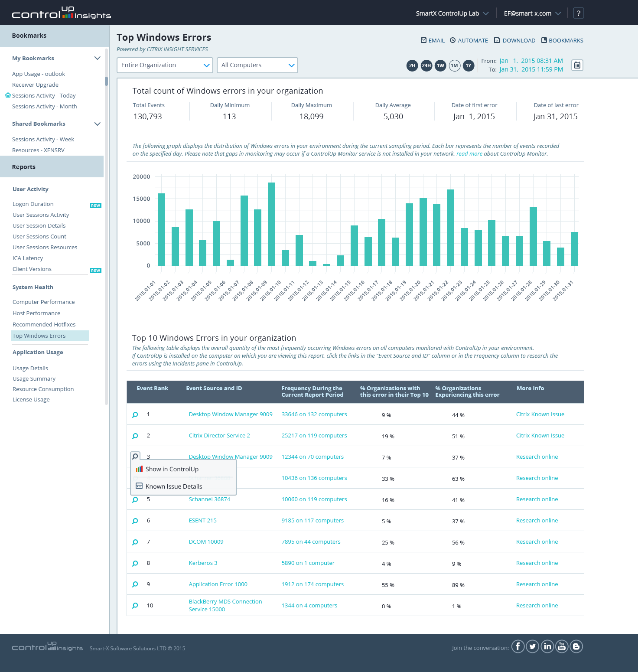Viewport: 638px width, 672px height.
Task: Select the 1W time range button
Action: tap(440, 65)
